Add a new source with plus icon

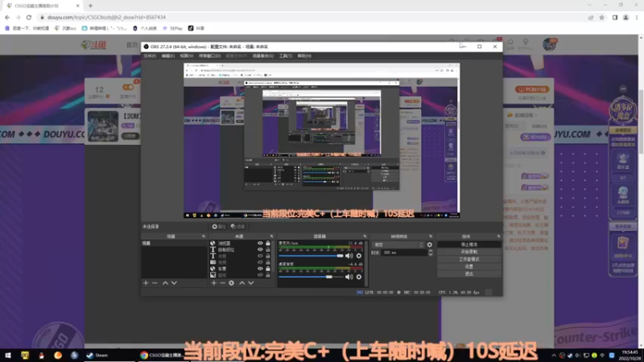click(x=213, y=283)
